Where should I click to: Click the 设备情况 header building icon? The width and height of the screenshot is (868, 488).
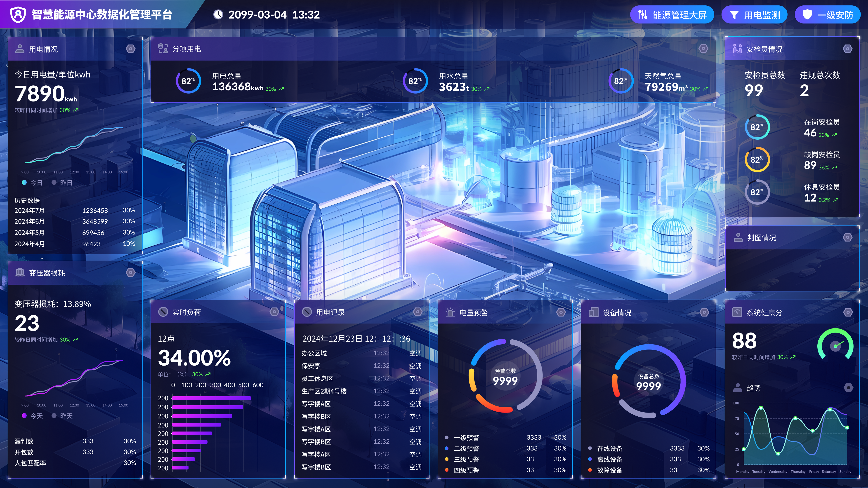click(x=593, y=312)
